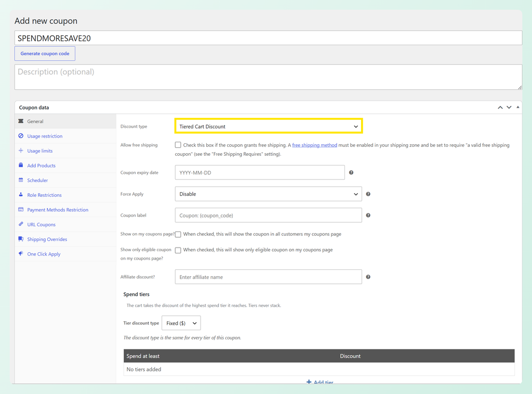Open the Shipping Overrides tab
Image resolution: width=532 pixels, height=394 pixels.
[x=65, y=239]
